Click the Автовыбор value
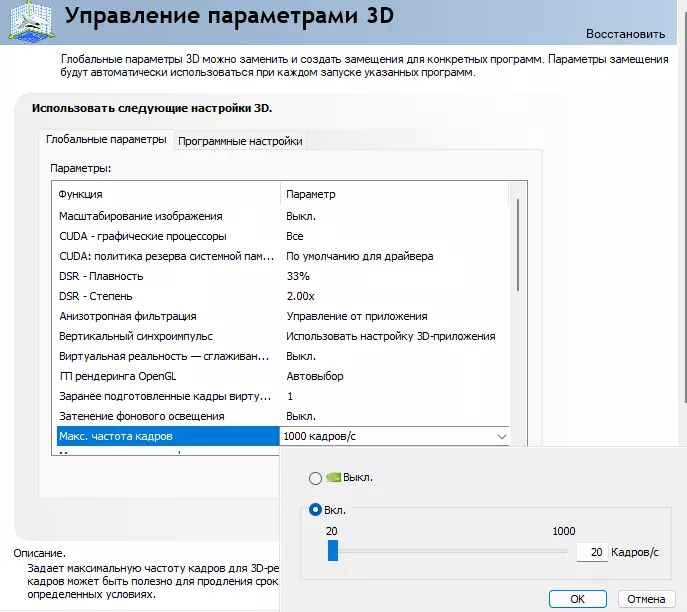 pyautogui.click(x=315, y=376)
